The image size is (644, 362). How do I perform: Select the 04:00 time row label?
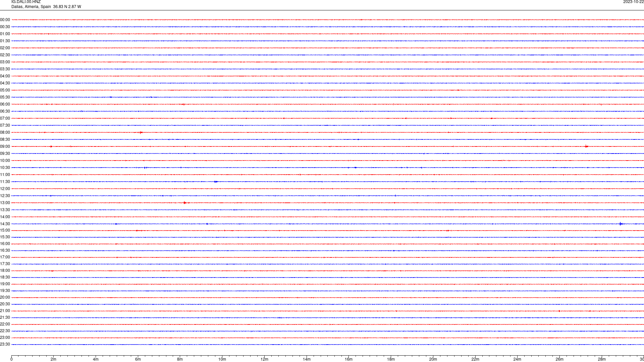[5, 76]
